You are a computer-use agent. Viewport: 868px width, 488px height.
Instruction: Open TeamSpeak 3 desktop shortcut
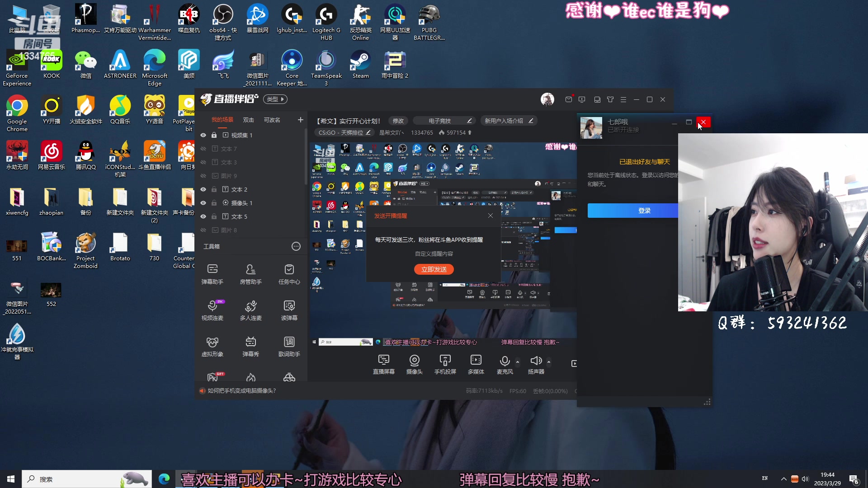[x=326, y=68]
